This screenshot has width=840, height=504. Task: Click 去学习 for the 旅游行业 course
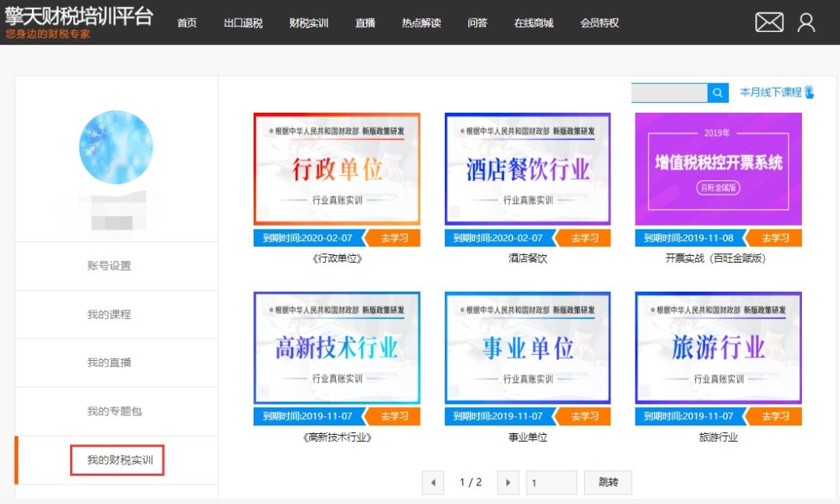click(x=776, y=416)
